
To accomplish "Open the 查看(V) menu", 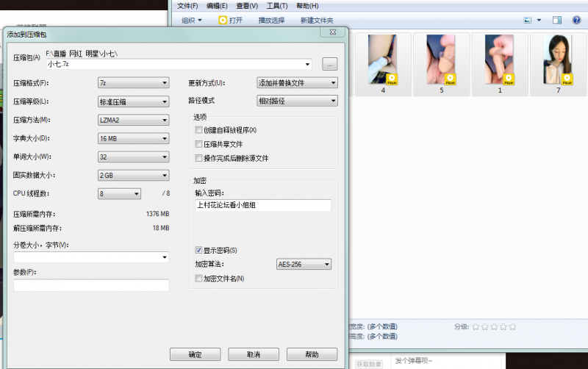I will pos(247,6).
